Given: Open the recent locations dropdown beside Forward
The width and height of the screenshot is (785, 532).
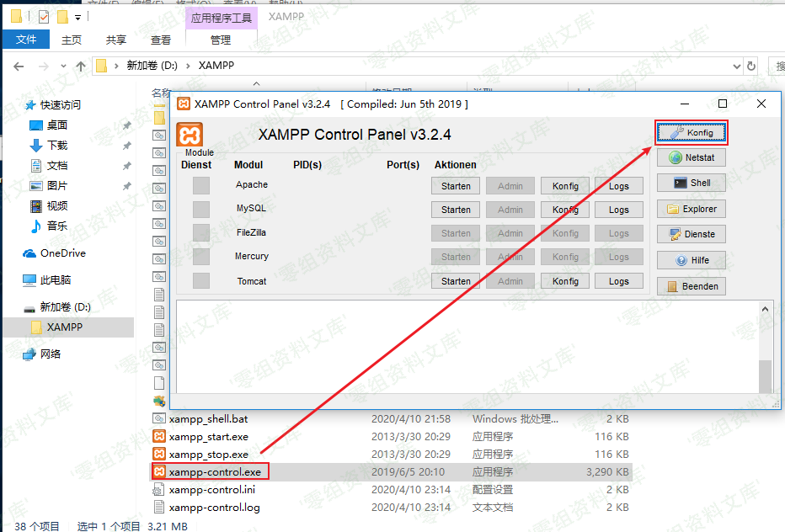Looking at the screenshot, I should [63, 66].
